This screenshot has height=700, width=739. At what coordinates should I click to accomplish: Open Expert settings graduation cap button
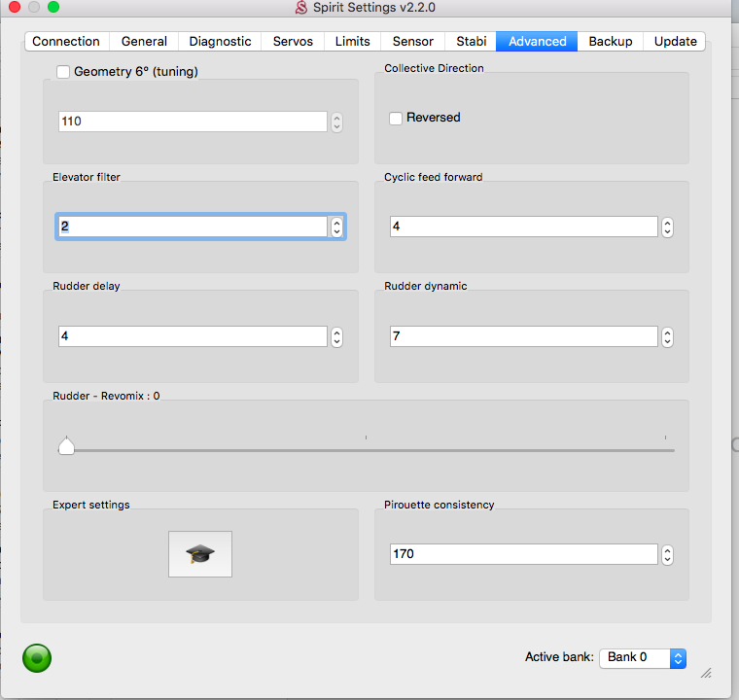200,554
